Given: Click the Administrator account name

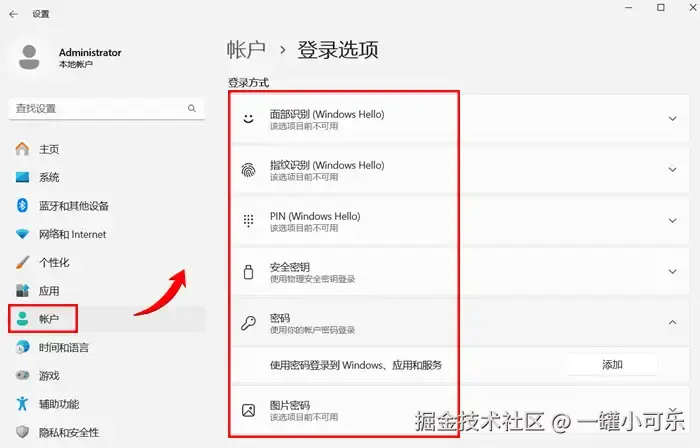Looking at the screenshot, I should coord(90,52).
